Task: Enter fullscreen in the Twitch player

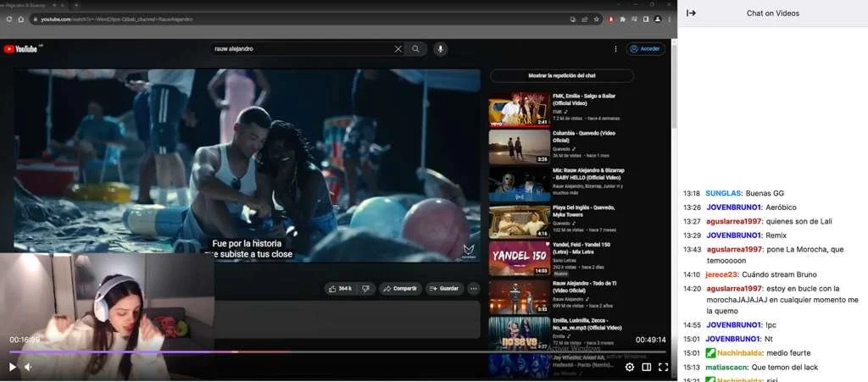Action: tap(663, 367)
